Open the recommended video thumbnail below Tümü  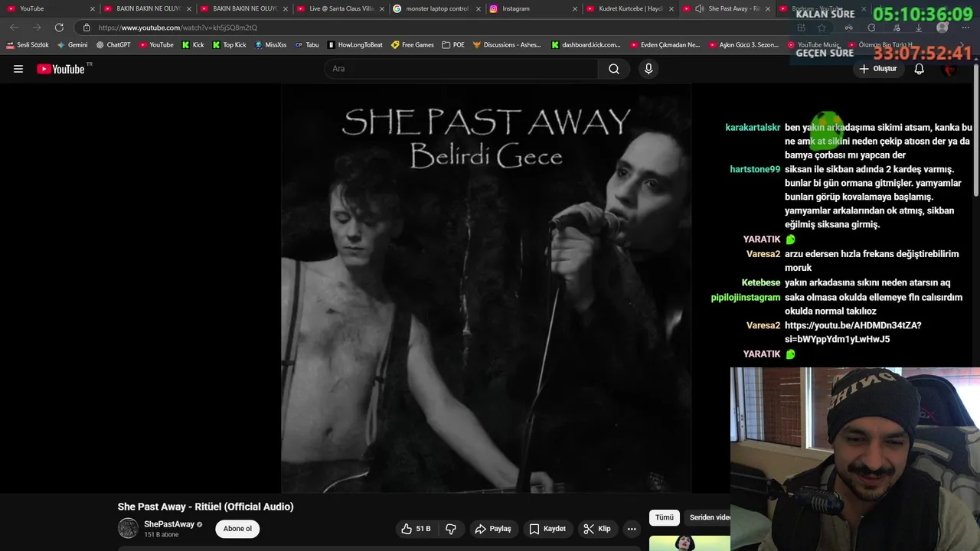pyautogui.click(x=689, y=543)
